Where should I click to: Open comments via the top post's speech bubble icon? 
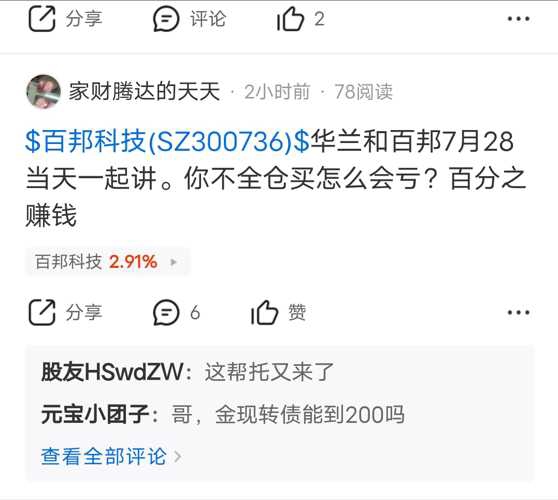click(166, 19)
